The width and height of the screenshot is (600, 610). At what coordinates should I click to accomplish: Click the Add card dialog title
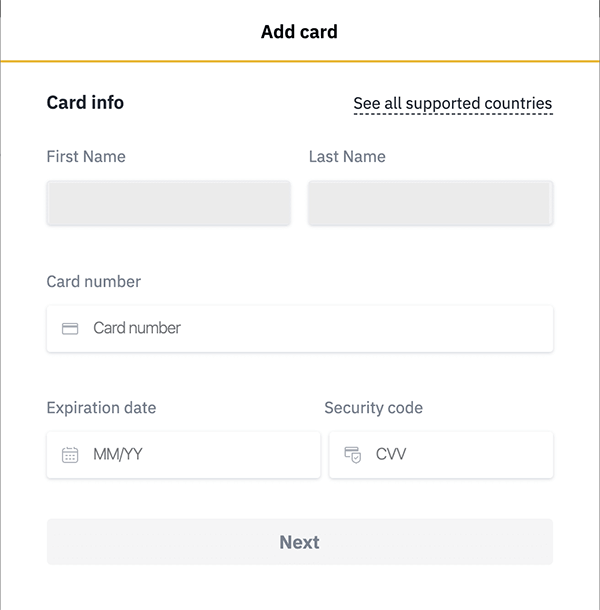click(299, 32)
